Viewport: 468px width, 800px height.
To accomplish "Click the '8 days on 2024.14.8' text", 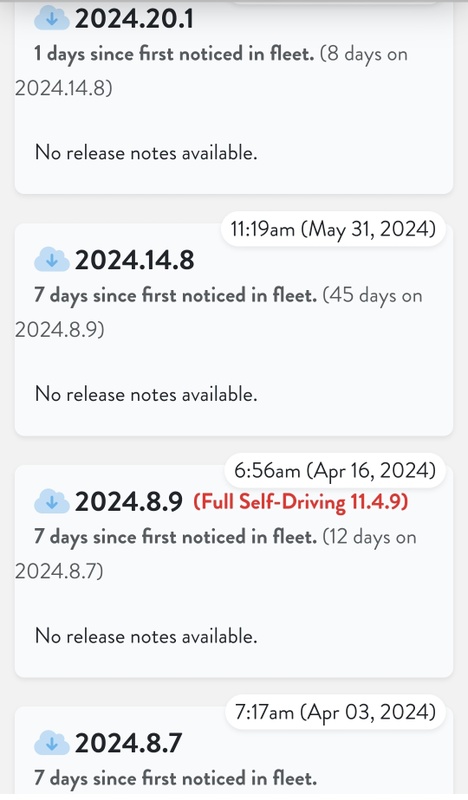I will [211, 71].
